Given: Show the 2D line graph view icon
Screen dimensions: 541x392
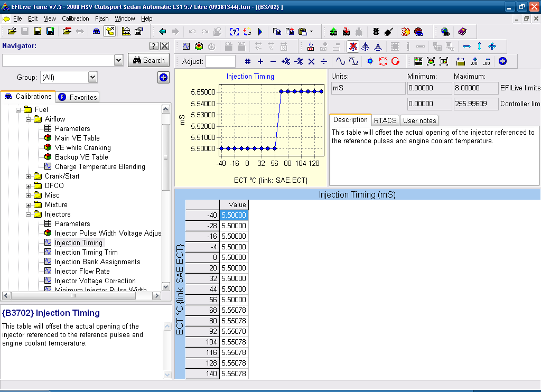Looking at the screenshot, I should click(x=186, y=46).
